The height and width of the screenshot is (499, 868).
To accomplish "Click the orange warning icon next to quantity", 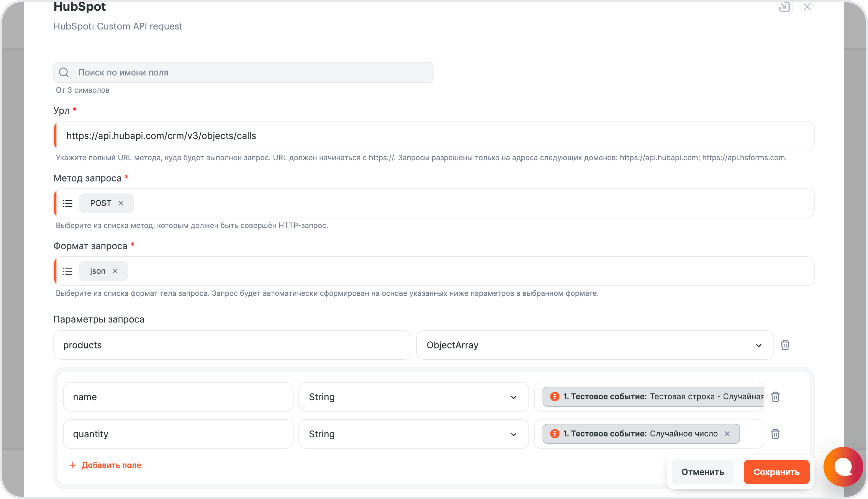I will pyautogui.click(x=553, y=434).
